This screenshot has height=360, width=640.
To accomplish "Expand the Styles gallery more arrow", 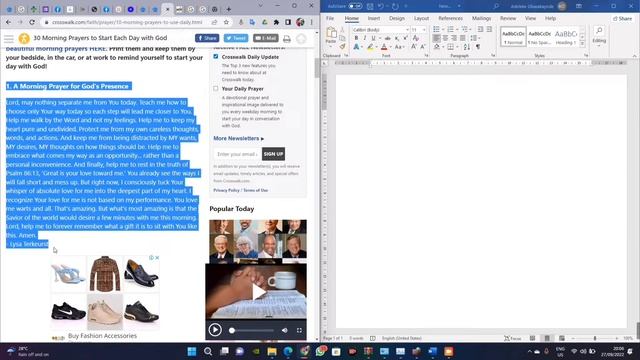I will coord(582,43).
